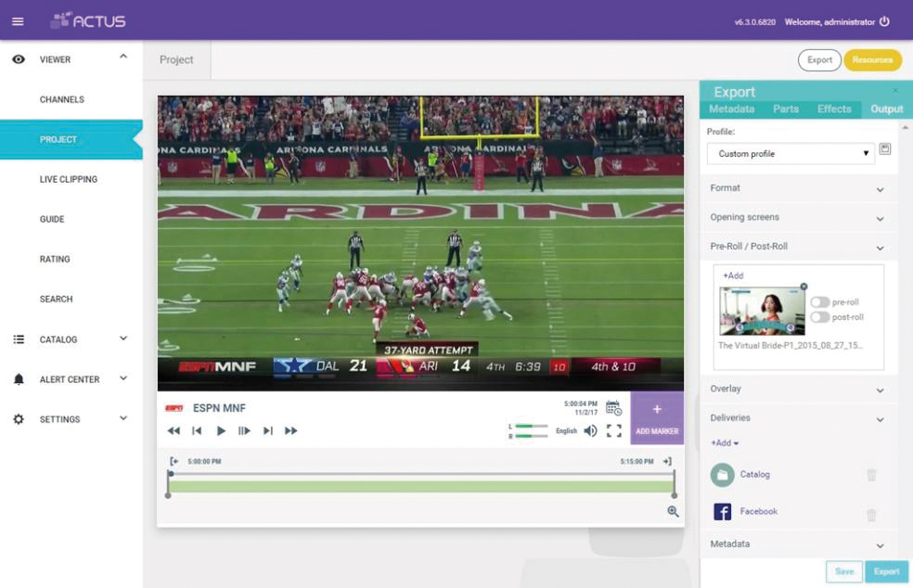Open the date and time calendar picker
913x588 pixels.
tap(613, 407)
